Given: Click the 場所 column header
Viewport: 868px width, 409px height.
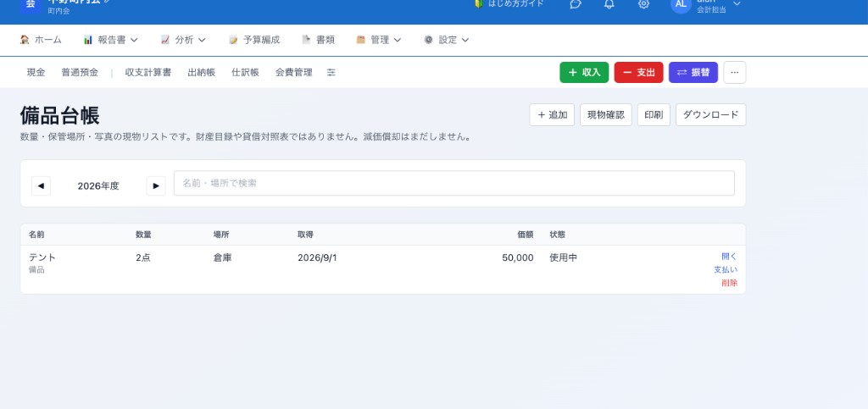Looking at the screenshot, I should [221, 235].
